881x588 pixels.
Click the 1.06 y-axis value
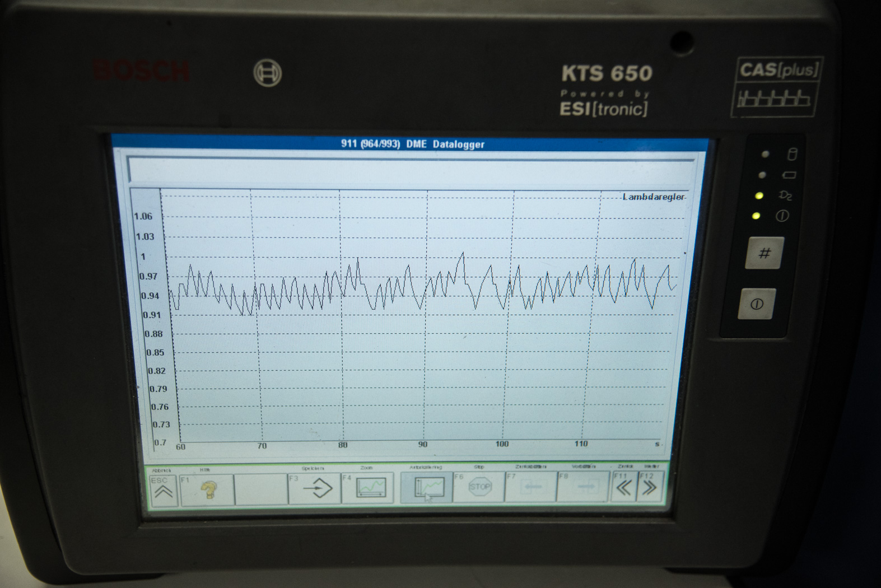[x=143, y=216]
